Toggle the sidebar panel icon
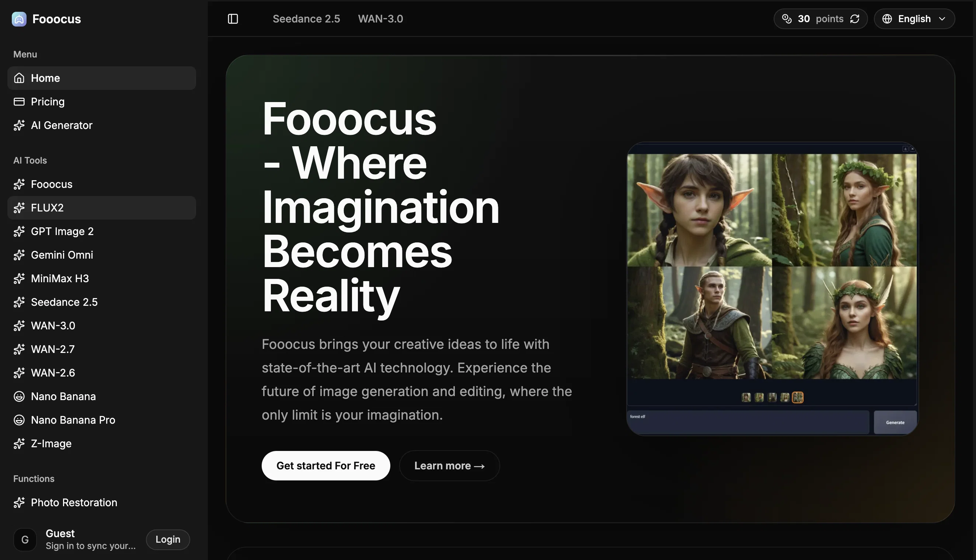The height and width of the screenshot is (560, 976). tap(233, 19)
